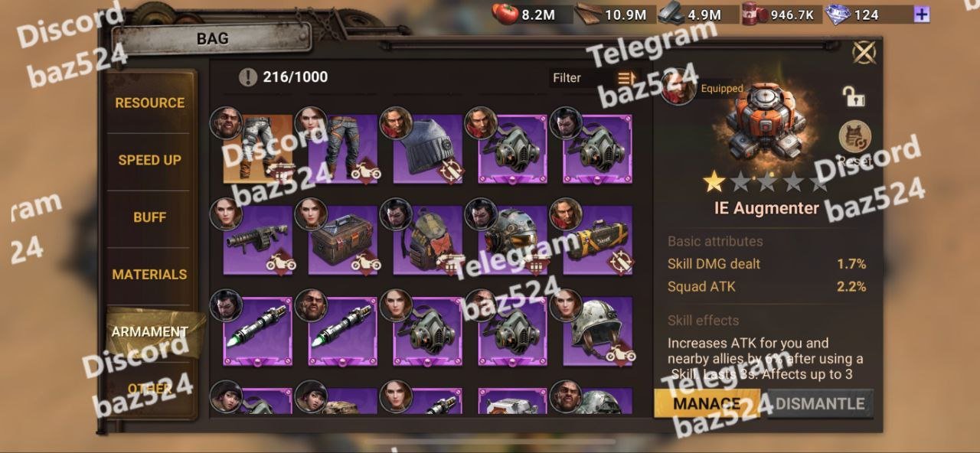Select the dark supply chest item
Viewport: 980px width, 453px height.
click(x=342, y=240)
